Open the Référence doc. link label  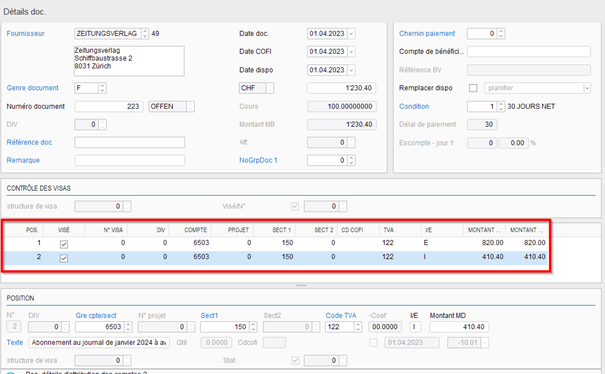30,142
